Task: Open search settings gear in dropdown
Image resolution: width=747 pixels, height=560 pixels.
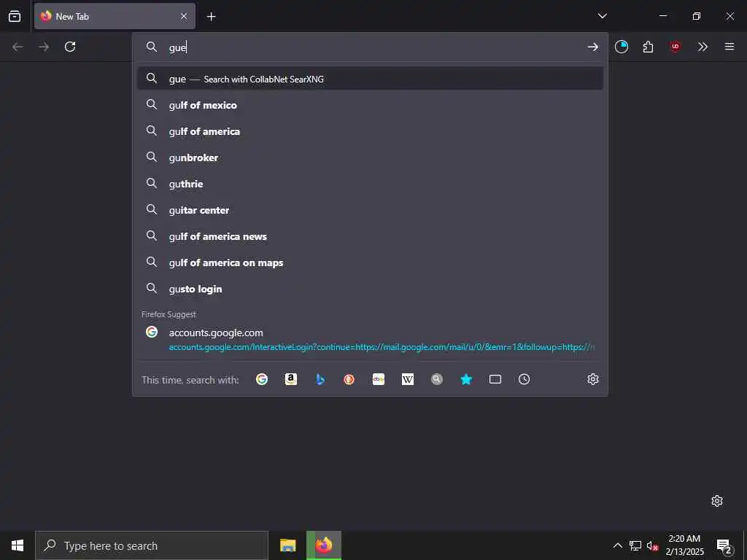Action: coord(592,379)
